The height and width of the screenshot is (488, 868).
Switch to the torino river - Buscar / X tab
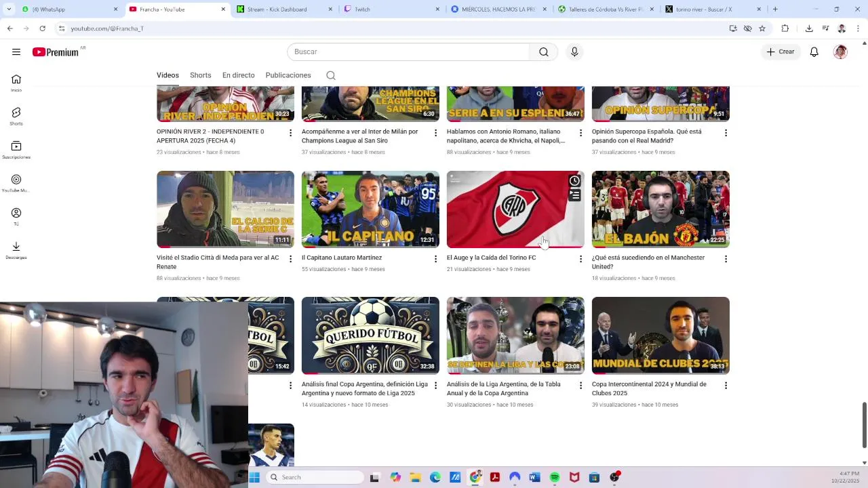[712, 9]
